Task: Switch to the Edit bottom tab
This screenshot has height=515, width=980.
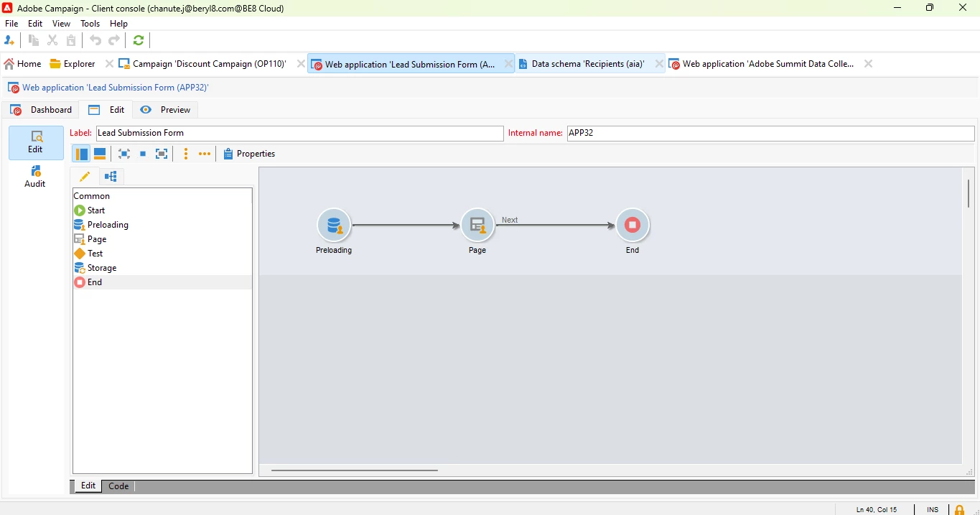Action: click(88, 486)
